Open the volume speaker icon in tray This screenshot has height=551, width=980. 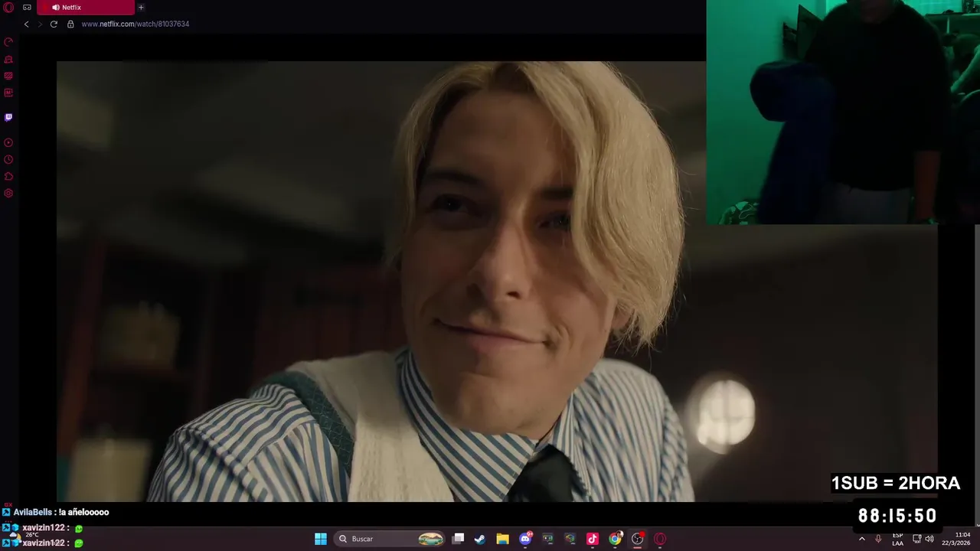pyautogui.click(x=929, y=539)
